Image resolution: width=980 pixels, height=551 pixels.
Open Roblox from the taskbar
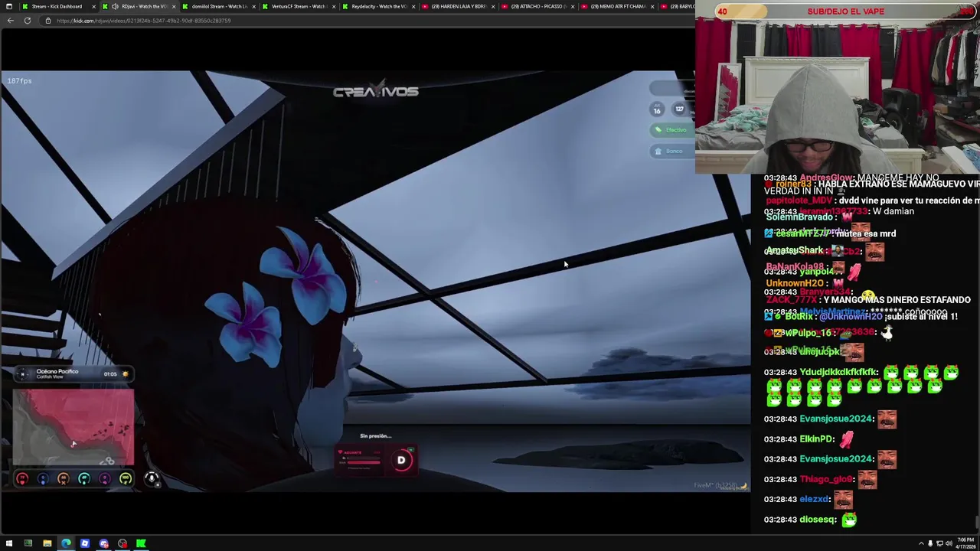point(84,543)
